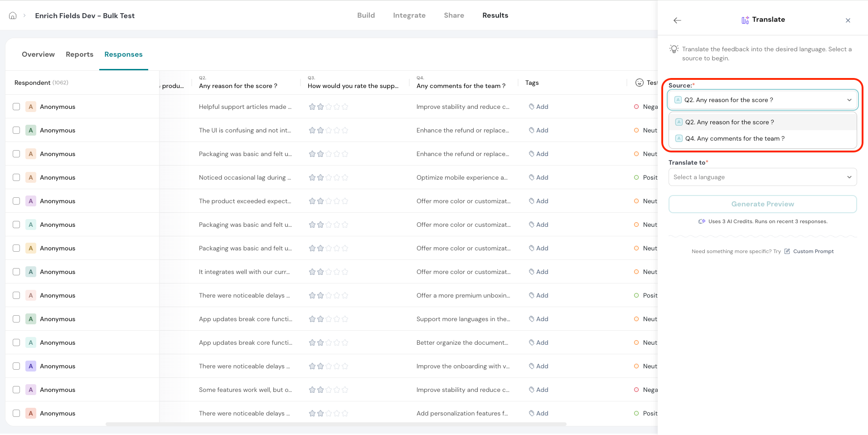Screen dimensions: 868x435
Task: Click the horizontal scrollbar under the table
Action: coord(335,424)
